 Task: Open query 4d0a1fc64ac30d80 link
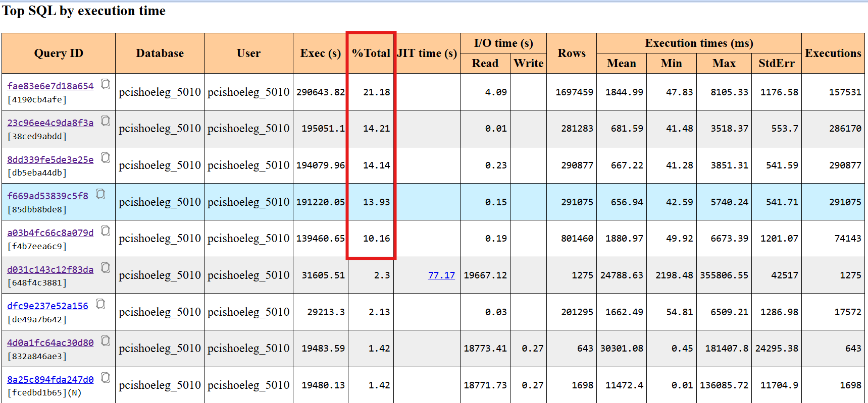coord(50,343)
